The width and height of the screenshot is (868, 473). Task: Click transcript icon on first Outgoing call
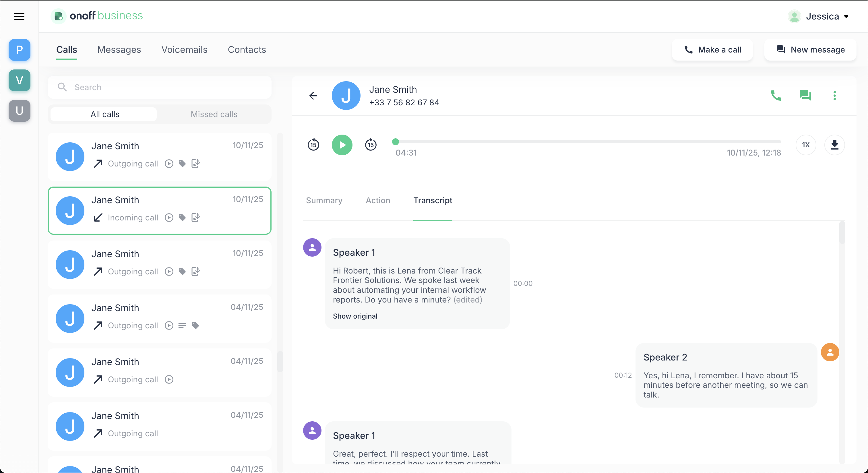click(196, 164)
